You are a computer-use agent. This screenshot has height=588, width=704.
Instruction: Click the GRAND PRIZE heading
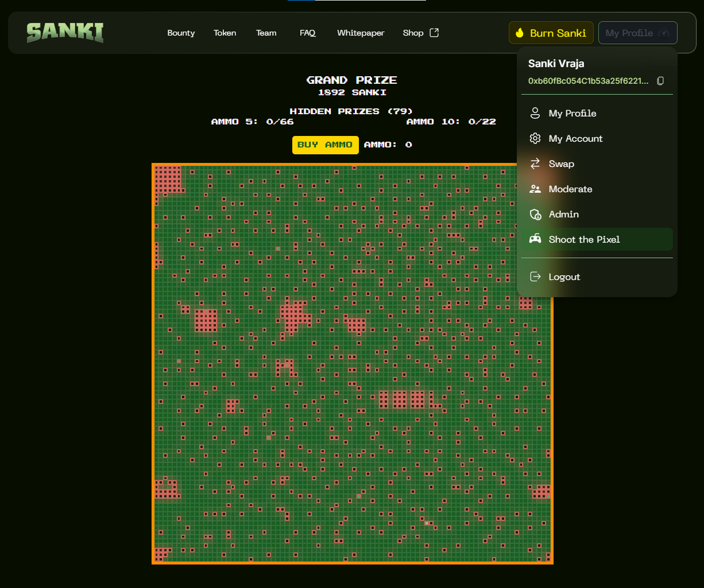pyautogui.click(x=352, y=80)
